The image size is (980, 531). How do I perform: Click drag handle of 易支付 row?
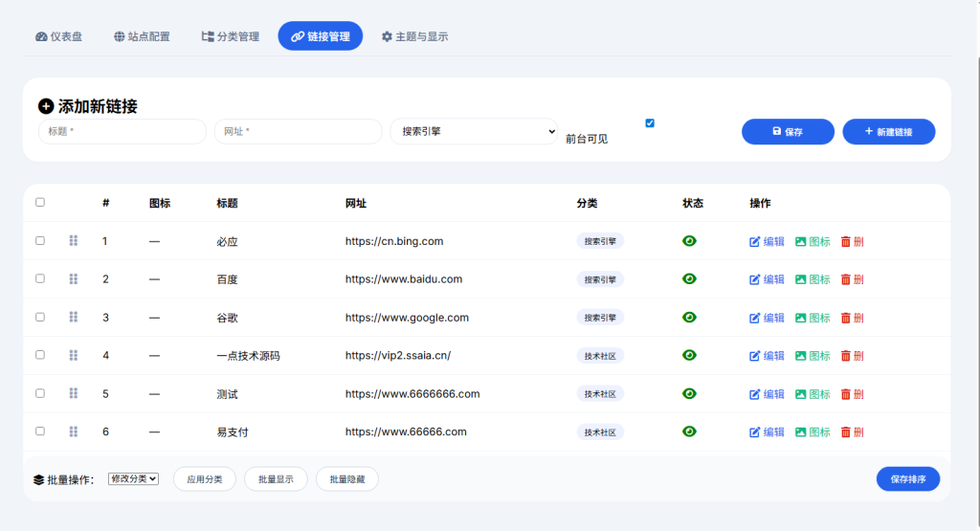73,431
